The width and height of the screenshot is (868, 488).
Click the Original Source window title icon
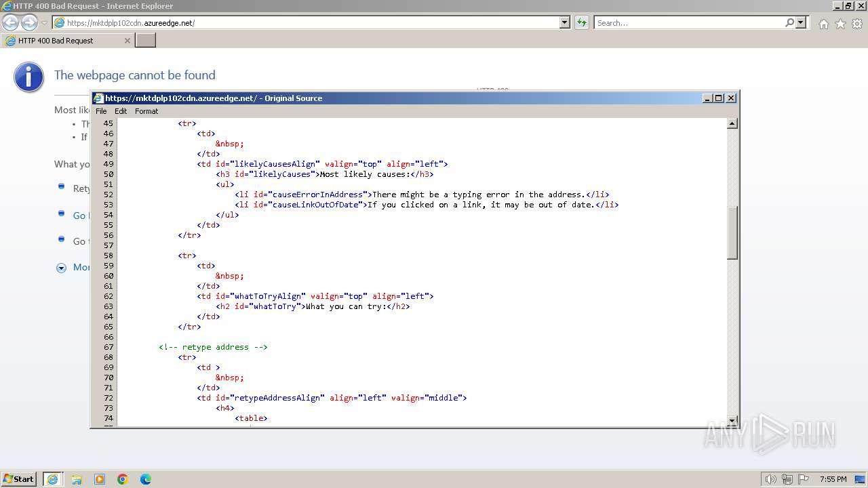point(98,98)
